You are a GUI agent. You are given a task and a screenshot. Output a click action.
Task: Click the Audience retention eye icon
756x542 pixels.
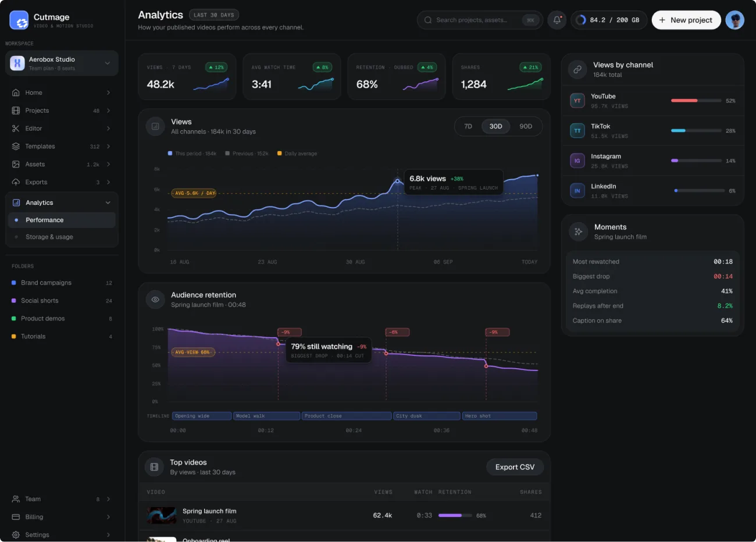coord(155,300)
